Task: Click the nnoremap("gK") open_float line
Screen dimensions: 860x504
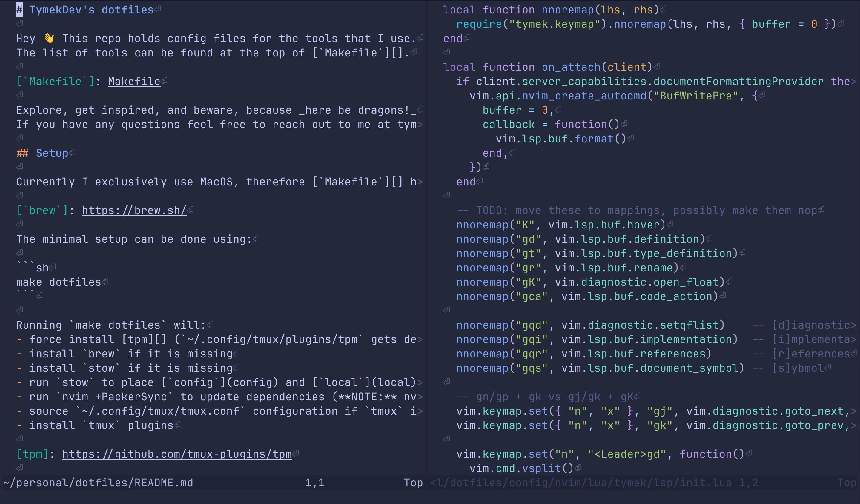Action: coord(590,282)
